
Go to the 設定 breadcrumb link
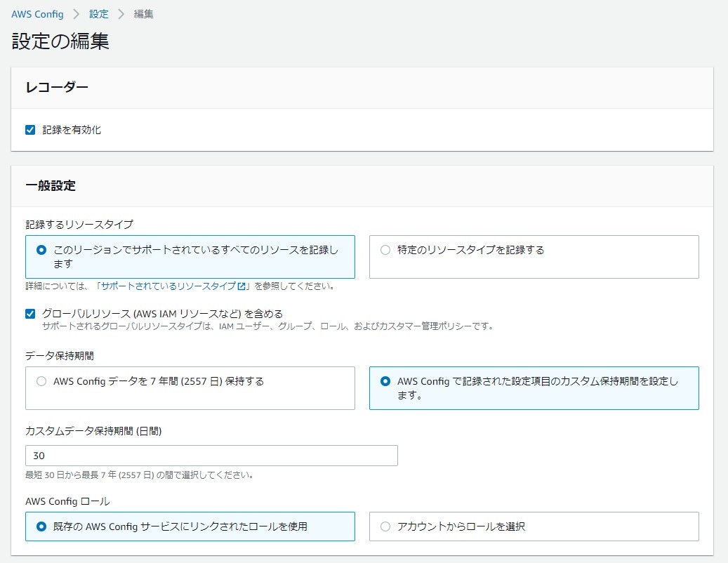(98, 14)
